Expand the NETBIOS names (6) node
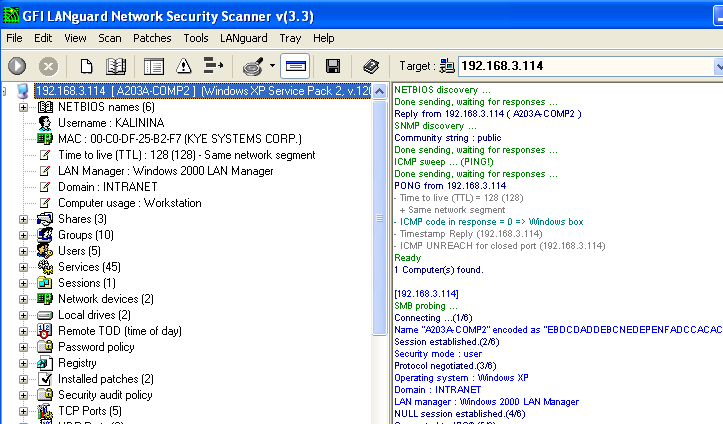 click(23, 107)
